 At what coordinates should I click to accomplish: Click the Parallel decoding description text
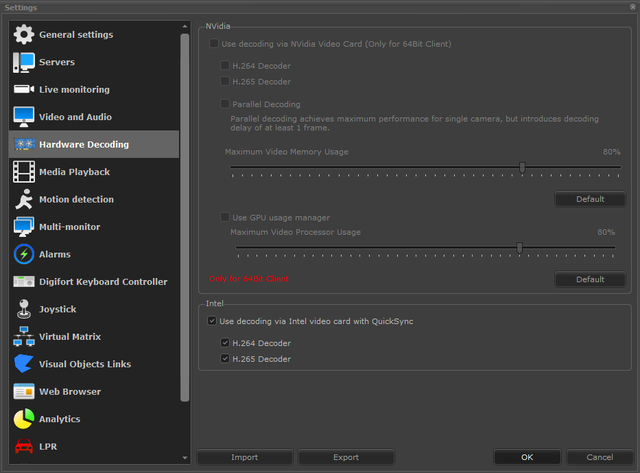coord(414,123)
